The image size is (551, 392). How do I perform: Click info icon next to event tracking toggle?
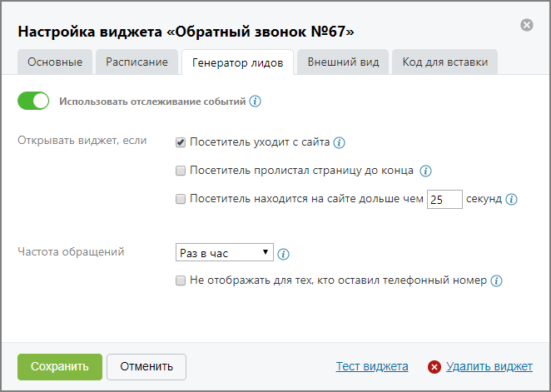(256, 102)
